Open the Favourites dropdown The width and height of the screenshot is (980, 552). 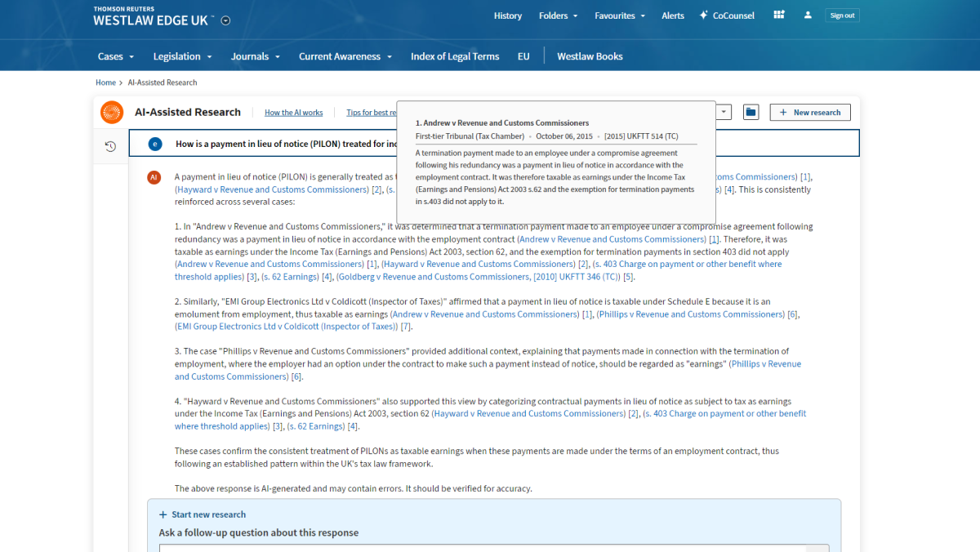pos(619,16)
